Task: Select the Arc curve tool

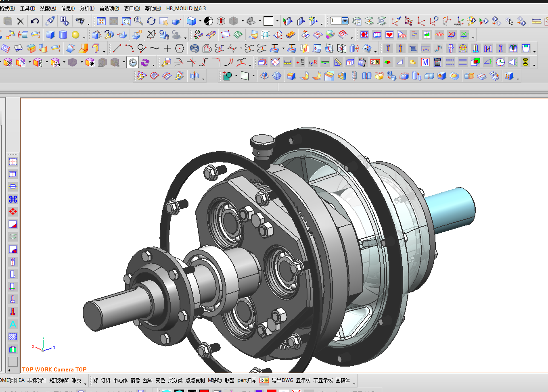Action: point(130,48)
